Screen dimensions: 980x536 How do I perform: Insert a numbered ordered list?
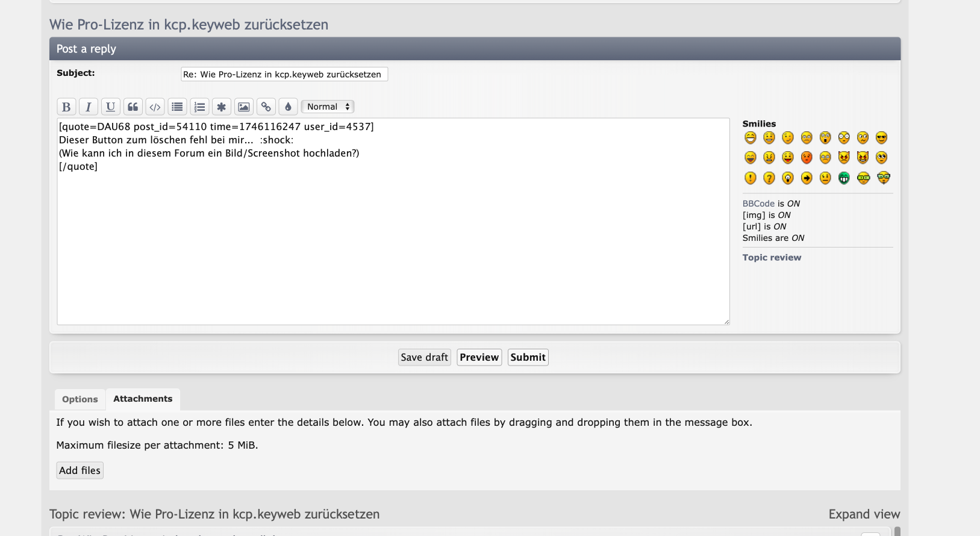[199, 107]
